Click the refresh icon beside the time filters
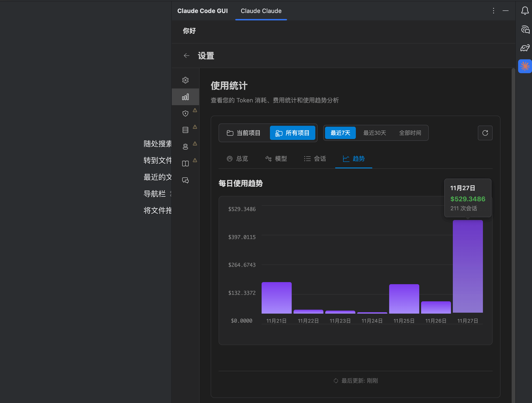This screenshot has height=403, width=532. tap(485, 133)
